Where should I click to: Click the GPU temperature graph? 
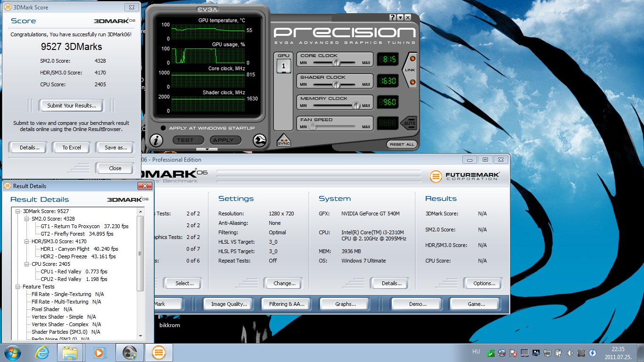click(207, 31)
